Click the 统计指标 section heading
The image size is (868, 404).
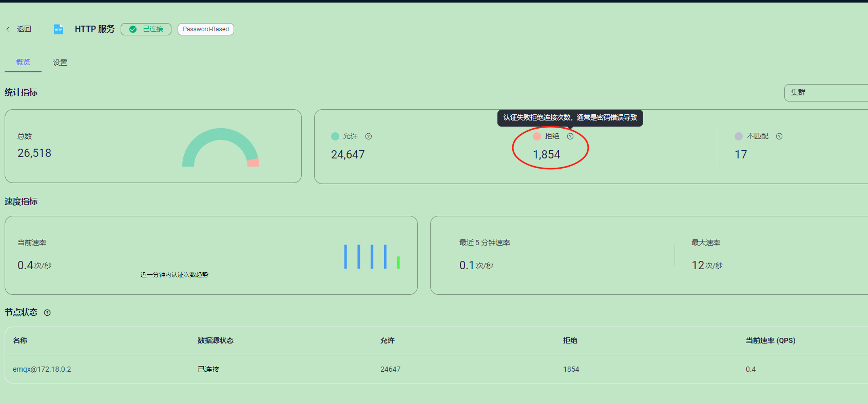21,92
